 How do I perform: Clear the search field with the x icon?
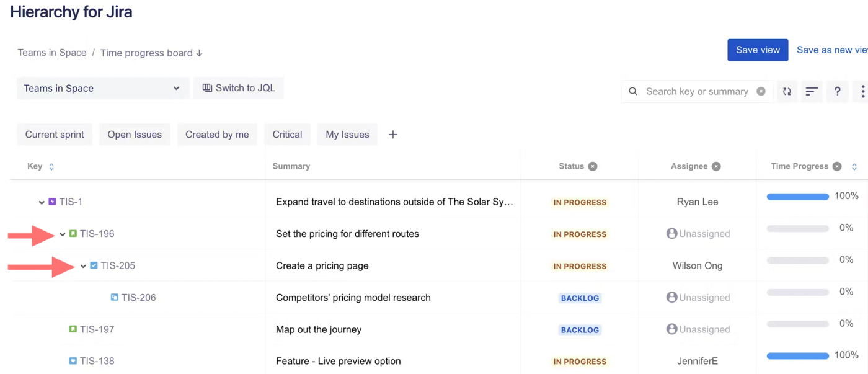click(761, 92)
